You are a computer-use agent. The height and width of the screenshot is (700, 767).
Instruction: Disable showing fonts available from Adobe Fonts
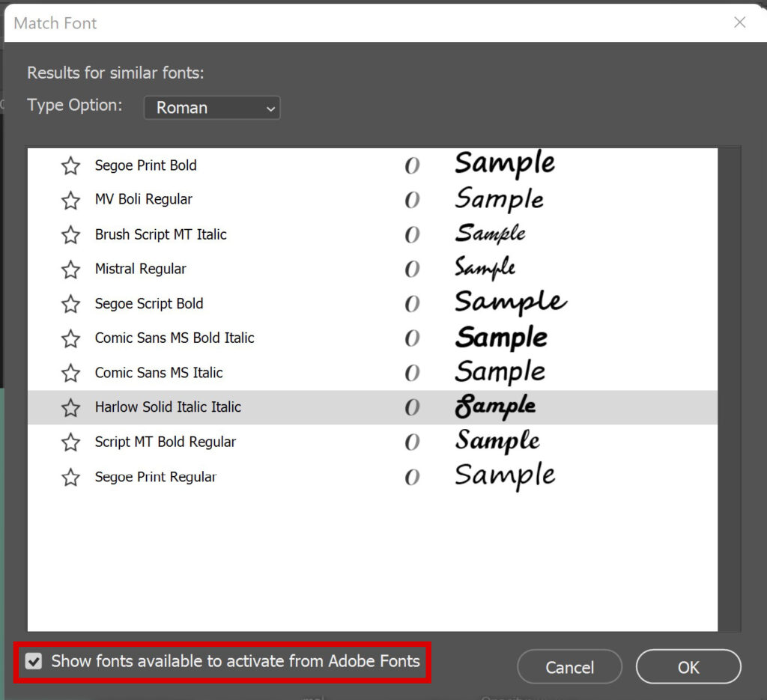click(x=33, y=661)
